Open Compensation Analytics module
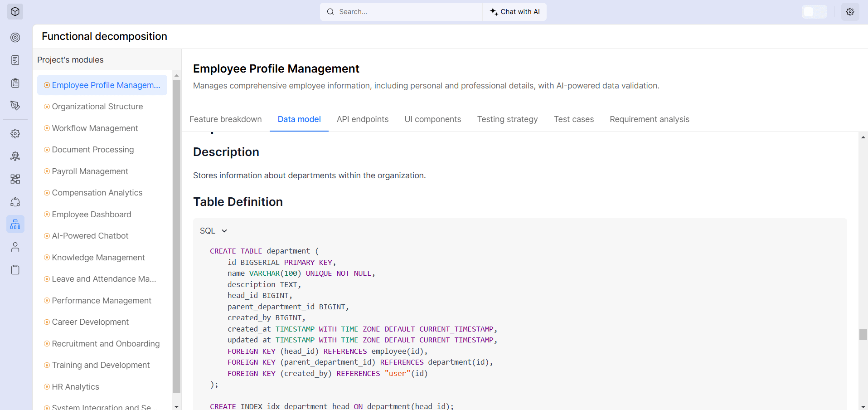Image resolution: width=868 pixels, height=410 pixels. (x=102, y=193)
